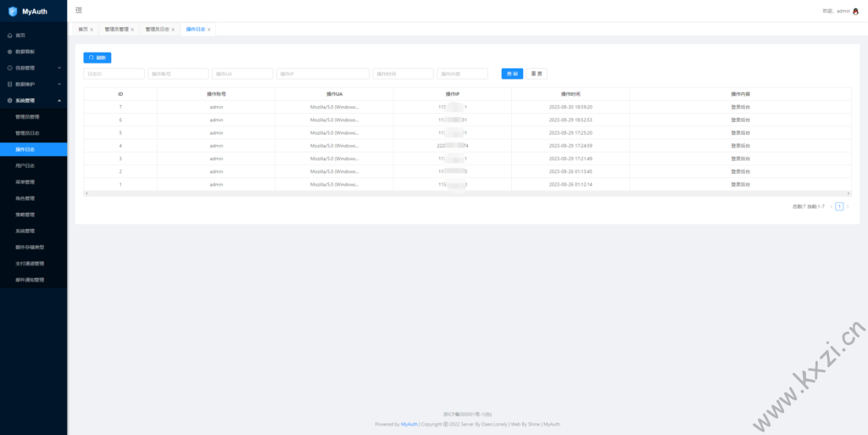Click the home icon beside 首页
The height and width of the screenshot is (435, 868).
tap(9, 36)
